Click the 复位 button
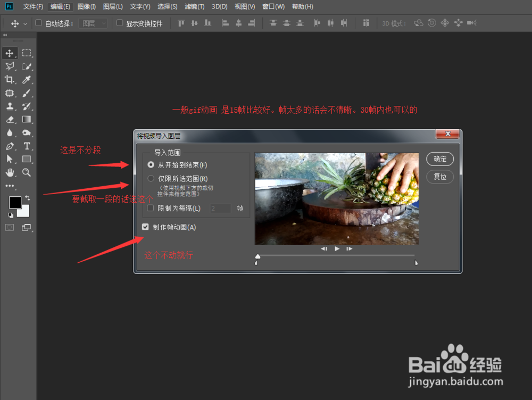 pyautogui.click(x=440, y=177)
